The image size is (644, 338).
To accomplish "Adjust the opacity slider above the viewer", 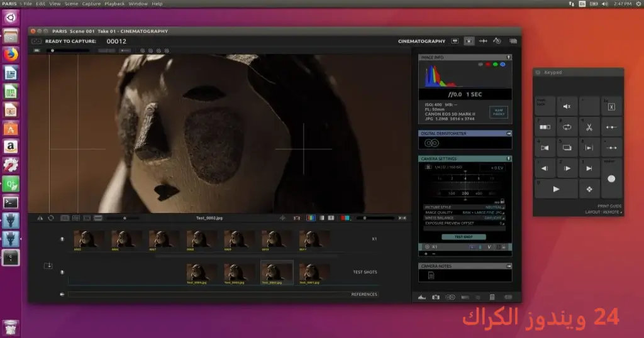I will (x=68, y=51).
